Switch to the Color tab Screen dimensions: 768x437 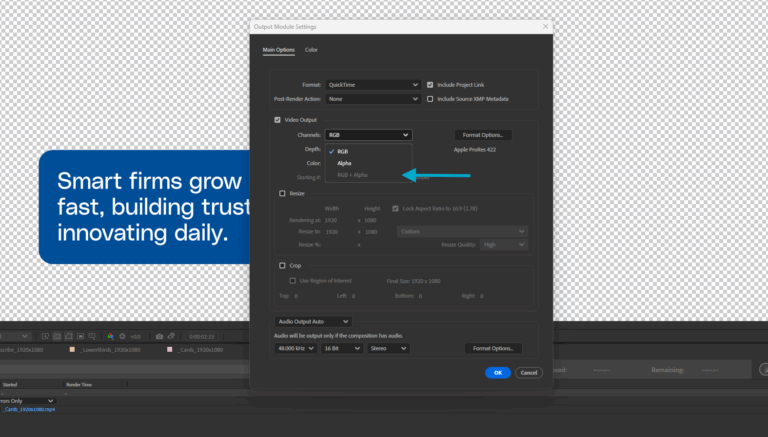[311, 50]
